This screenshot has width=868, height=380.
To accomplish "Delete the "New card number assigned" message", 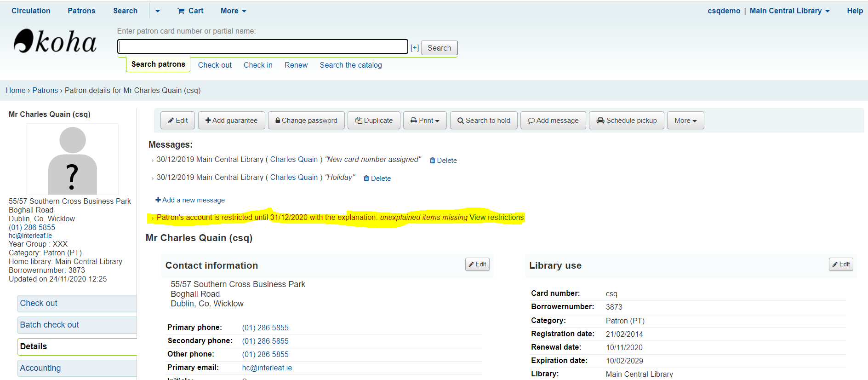I will (443, 161).
